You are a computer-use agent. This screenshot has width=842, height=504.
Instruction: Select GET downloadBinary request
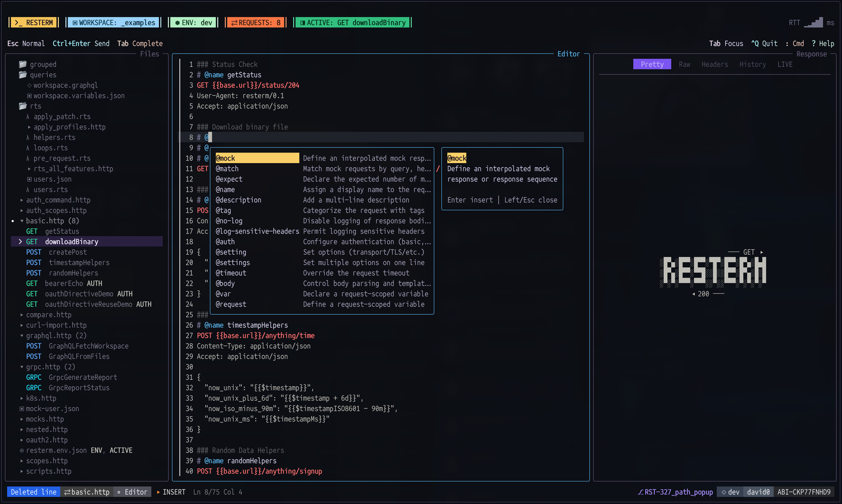[87, 241]
